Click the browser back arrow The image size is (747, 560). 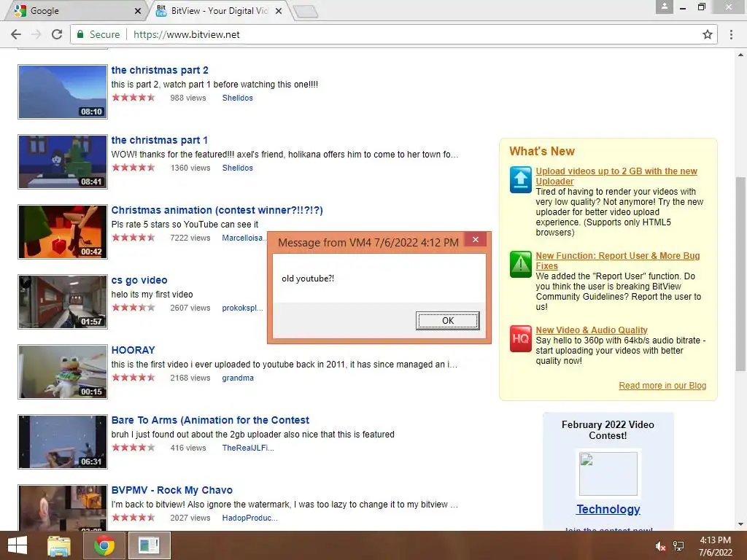coord(16,34)
